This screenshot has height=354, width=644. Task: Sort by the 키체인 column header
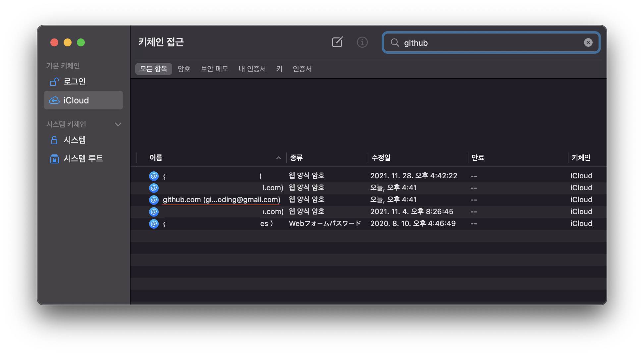click(x=587, y=158)
